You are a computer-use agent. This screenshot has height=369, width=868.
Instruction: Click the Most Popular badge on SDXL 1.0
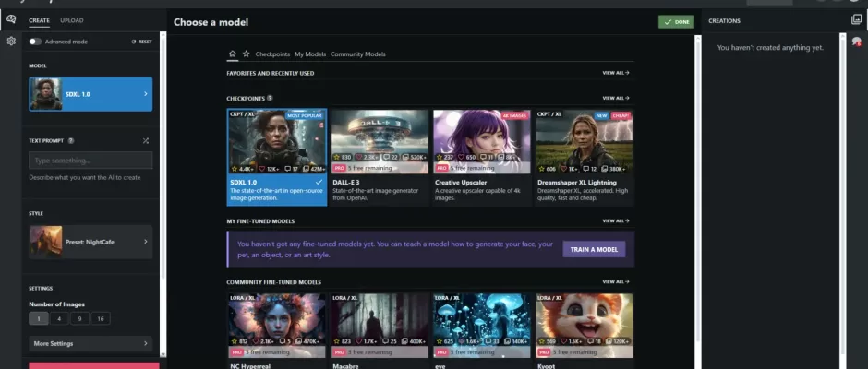coord(305,115)
